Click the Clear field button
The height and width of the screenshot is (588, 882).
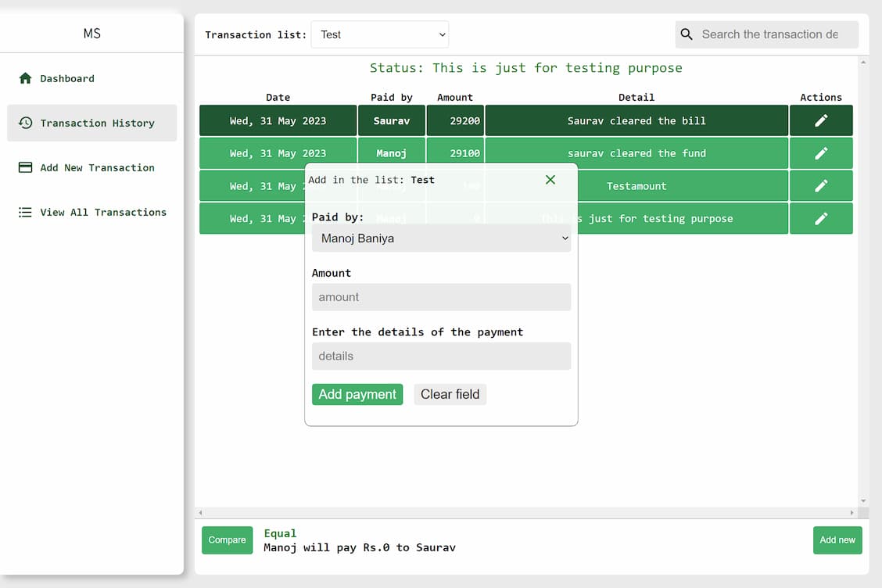450,394
